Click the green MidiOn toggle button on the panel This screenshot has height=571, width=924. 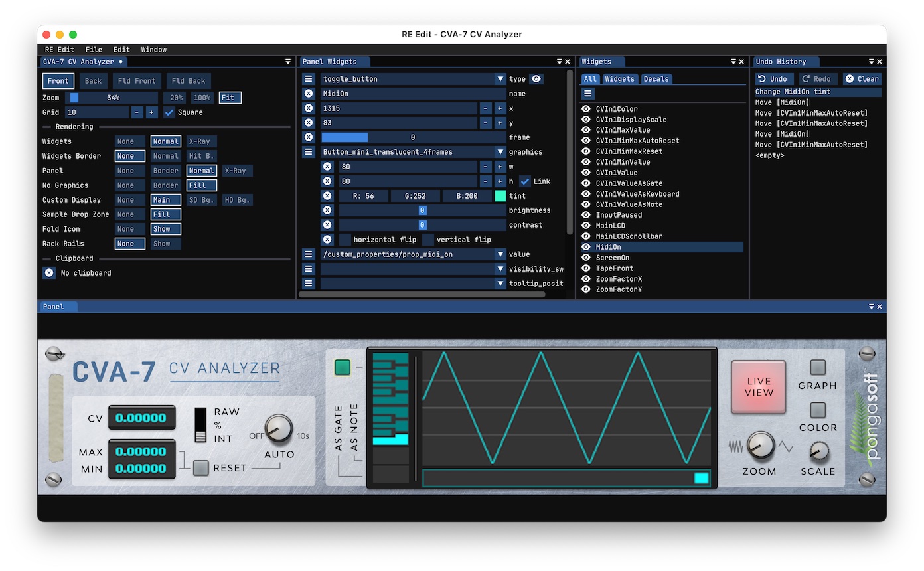[x=343, y=367]
